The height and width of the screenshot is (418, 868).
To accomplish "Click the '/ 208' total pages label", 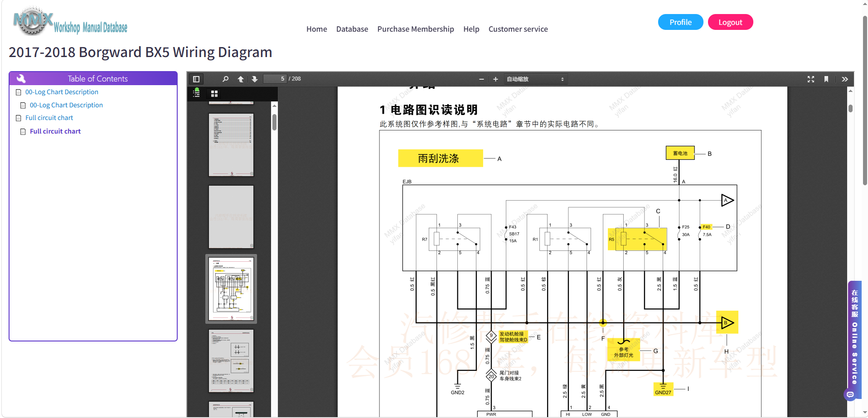I will coord(295,79).
